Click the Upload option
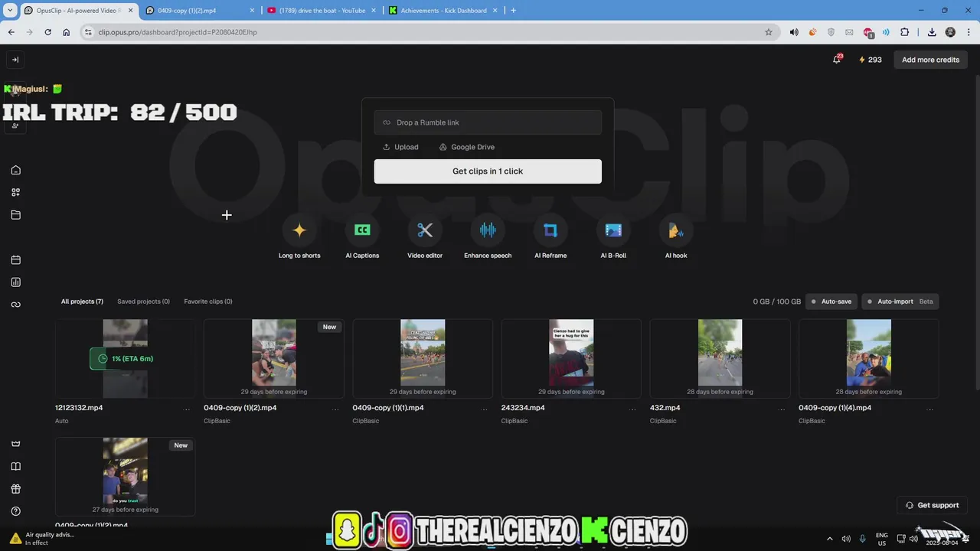Viewport: 980px width, 551px height. [400, 147]
